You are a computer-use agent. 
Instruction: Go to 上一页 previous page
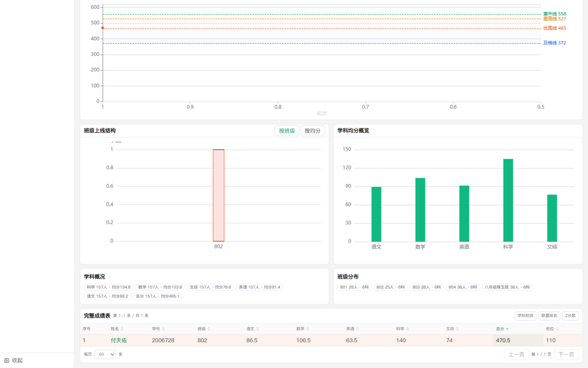[x=516, y=355]
